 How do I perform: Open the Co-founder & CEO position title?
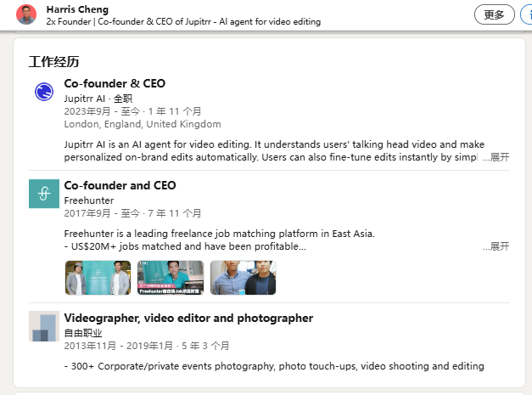point(115,83)
